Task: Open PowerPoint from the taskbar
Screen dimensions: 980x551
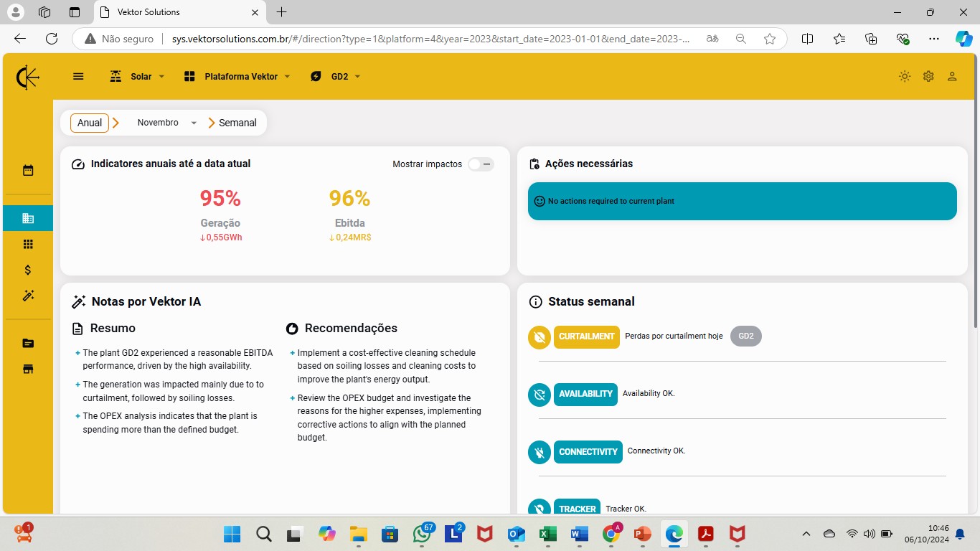Action: tap(642, 534)
